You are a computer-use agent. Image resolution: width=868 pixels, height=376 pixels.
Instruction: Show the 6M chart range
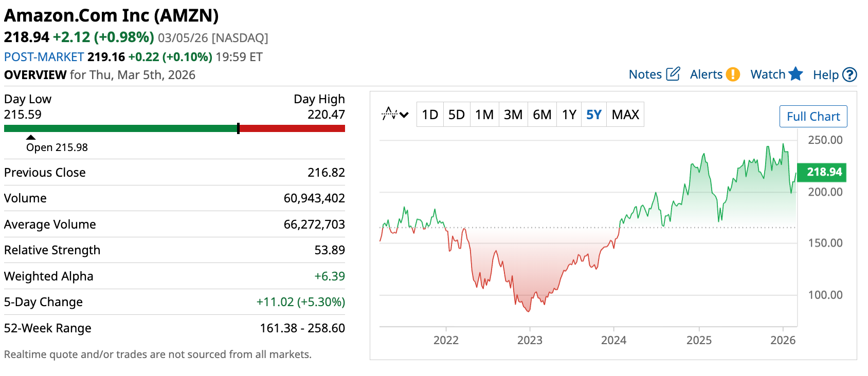(x=542, y=115)
